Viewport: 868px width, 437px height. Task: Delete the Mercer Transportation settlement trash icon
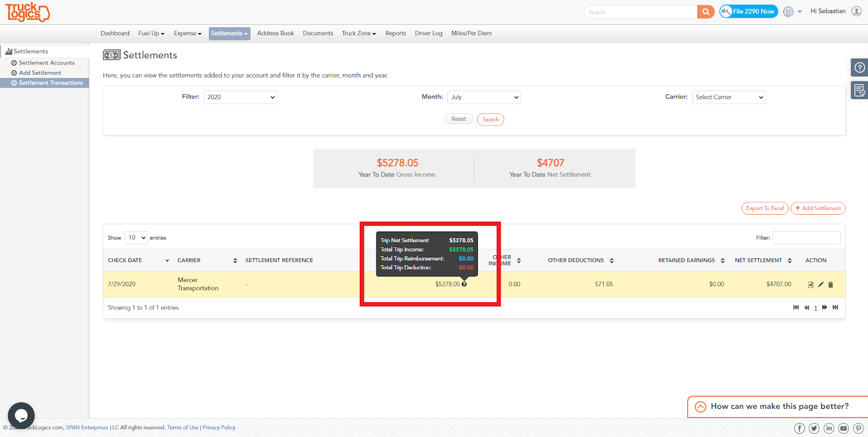tap(831, 285)
